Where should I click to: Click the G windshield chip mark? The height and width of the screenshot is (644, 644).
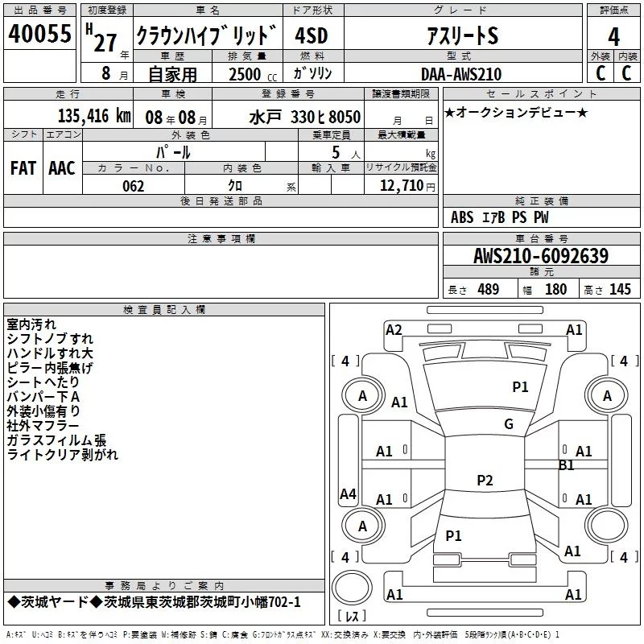[509, 424]
